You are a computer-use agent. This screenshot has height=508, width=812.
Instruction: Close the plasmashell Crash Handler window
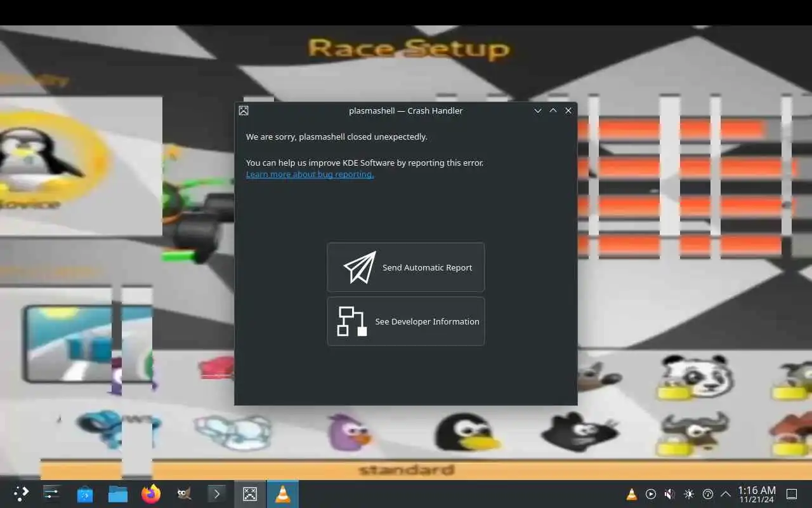[x=568, y=110]
